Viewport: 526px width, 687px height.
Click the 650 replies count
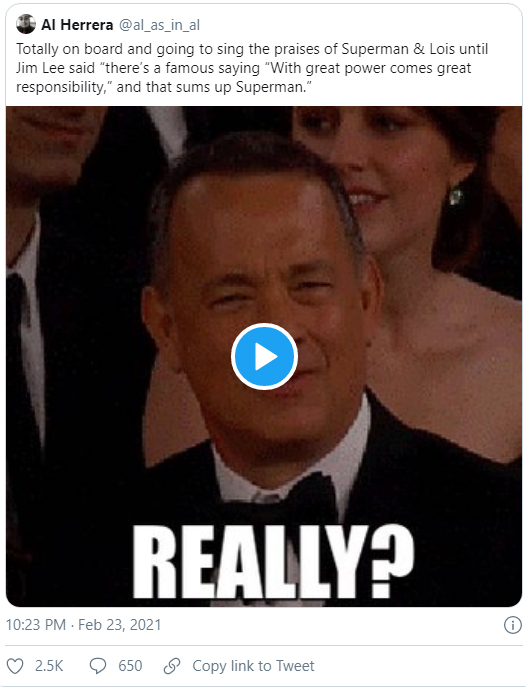coord(130,666)
